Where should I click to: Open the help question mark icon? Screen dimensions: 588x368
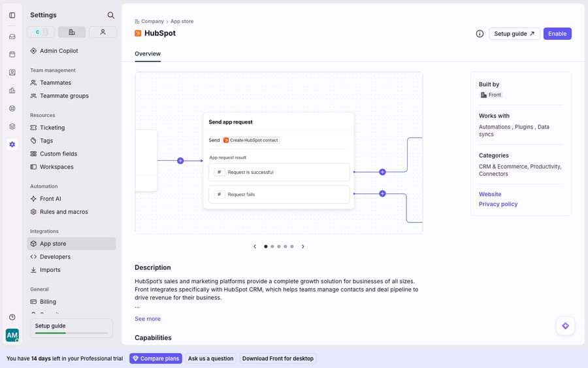tap(12, 317)
